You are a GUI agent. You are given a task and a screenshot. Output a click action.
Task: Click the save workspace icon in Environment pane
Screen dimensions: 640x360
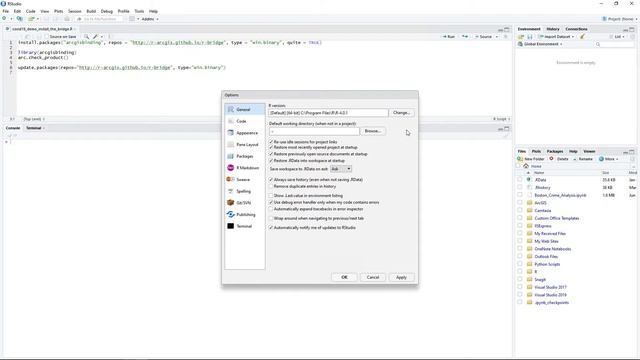530,37
